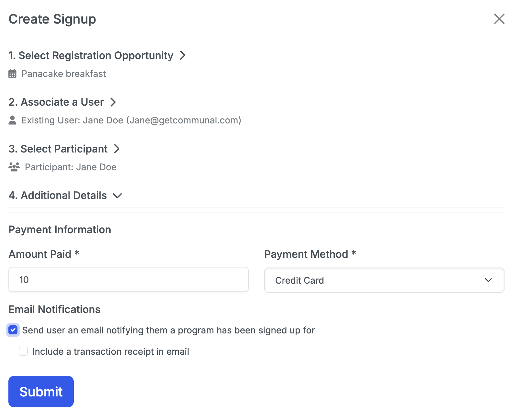
Task: Click the Panacake breakfast opportunity text
Action: click(x=64, y=74)
